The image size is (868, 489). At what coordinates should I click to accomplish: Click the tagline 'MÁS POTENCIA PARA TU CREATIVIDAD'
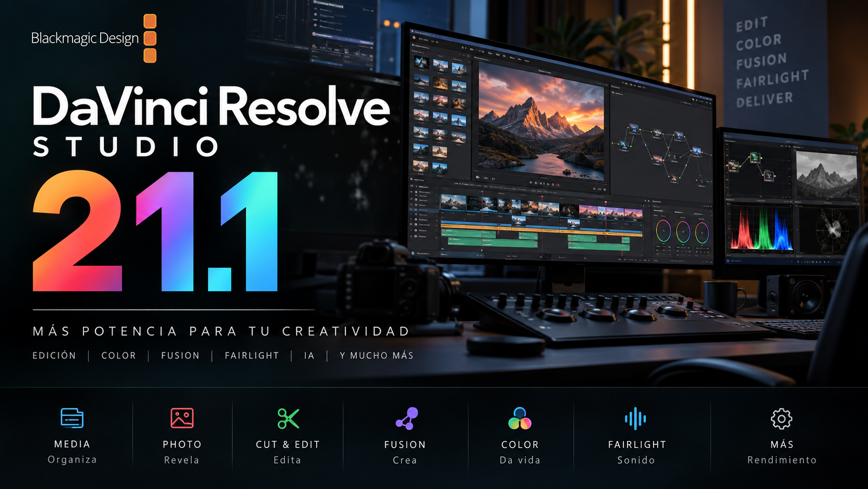pos(222,331)
